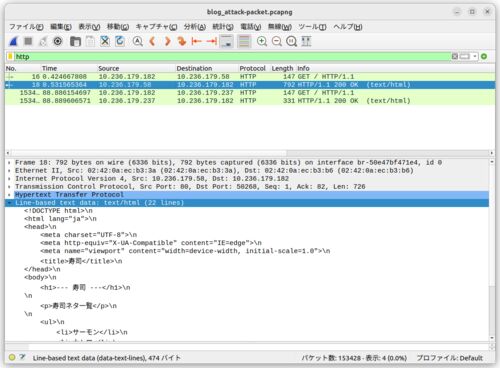Viewport: 500px width, 368px height.
Task: Open the 統計 menu
Action: pos(223,27)
